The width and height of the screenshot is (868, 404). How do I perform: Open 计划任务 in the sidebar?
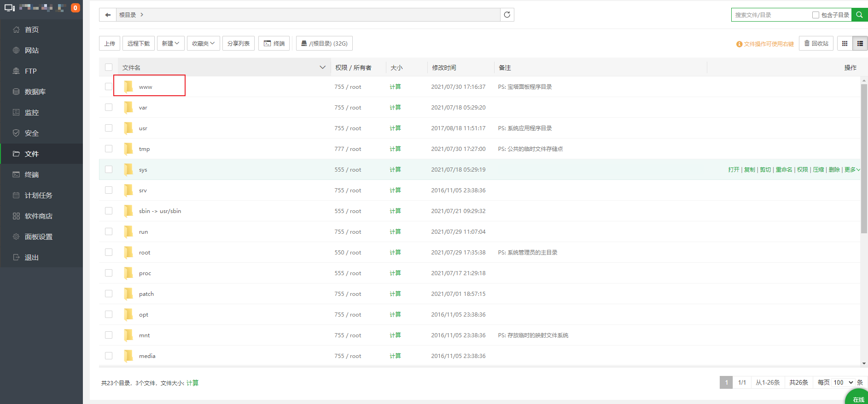click(41, 195)
